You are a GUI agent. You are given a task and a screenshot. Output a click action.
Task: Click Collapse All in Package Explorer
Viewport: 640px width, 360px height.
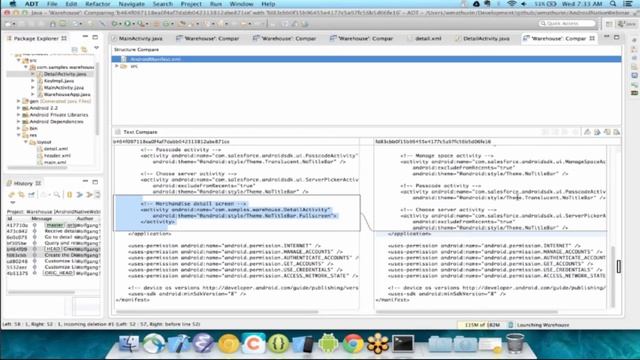[75, 49]
